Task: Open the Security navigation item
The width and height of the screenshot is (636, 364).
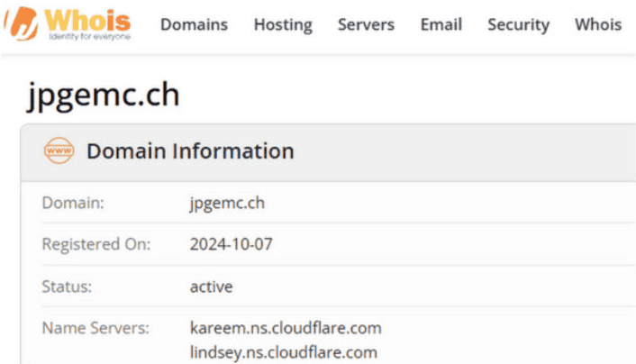Action: [x=518, y=24]
